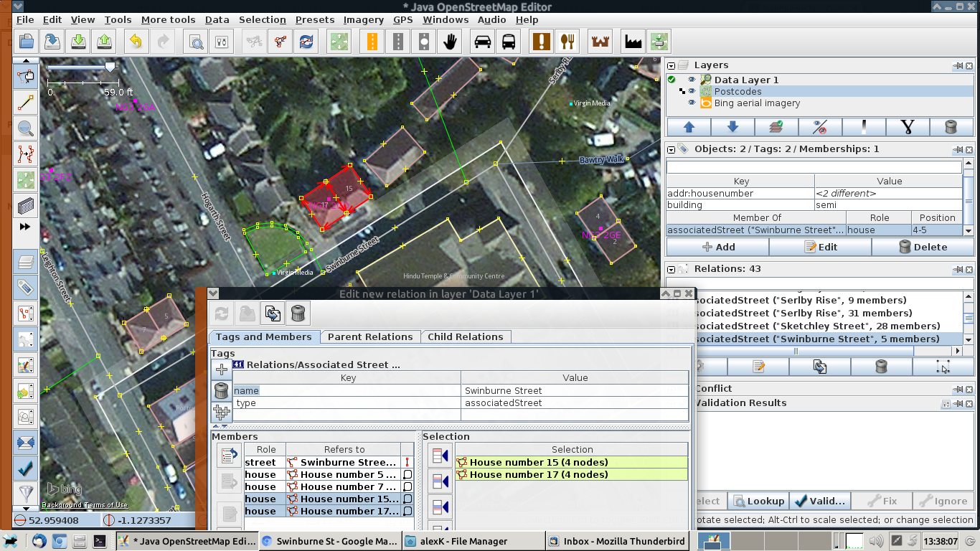The image size is (980, 551).
Task: Click the map zoom slider handle
Action: (110, 67)
